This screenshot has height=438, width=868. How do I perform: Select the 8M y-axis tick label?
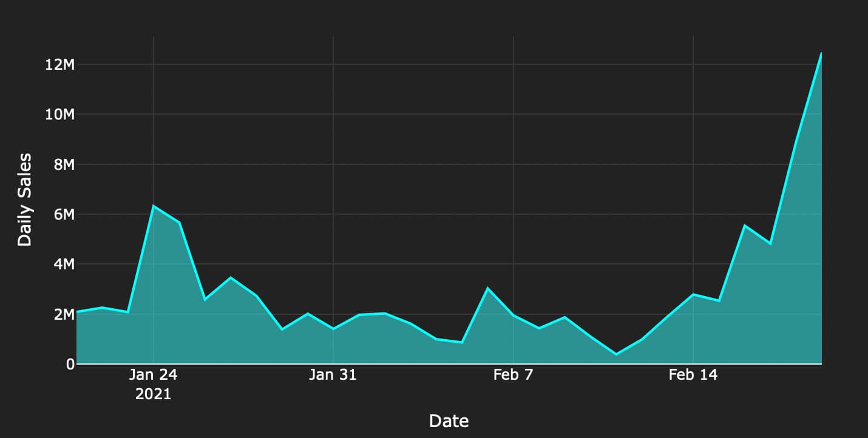pyautogui.click(x=63, y=164)
